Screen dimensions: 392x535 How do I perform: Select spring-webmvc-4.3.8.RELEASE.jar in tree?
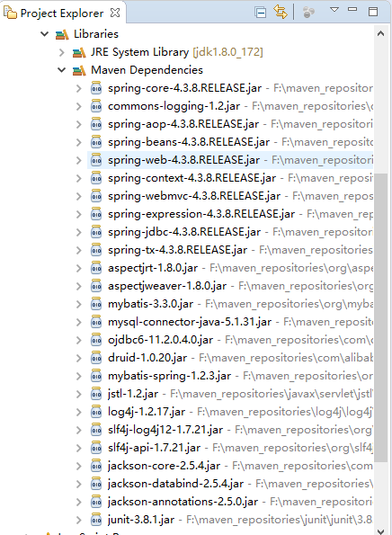coord(194,196)
